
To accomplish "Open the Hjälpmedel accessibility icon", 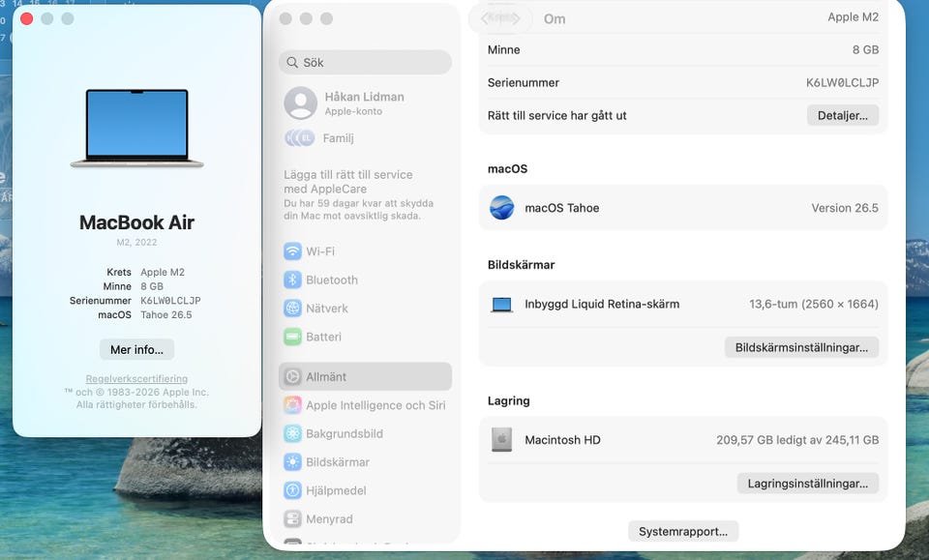I will 292,490.
